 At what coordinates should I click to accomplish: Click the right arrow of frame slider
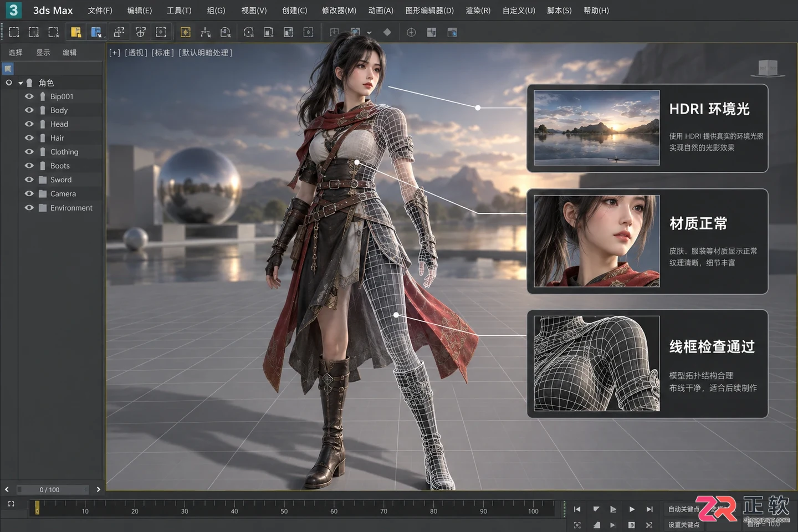99,489
